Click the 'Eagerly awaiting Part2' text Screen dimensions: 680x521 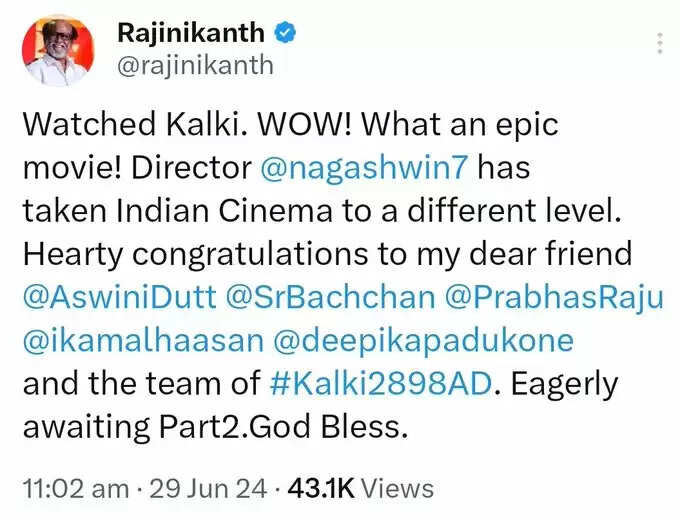320,406
